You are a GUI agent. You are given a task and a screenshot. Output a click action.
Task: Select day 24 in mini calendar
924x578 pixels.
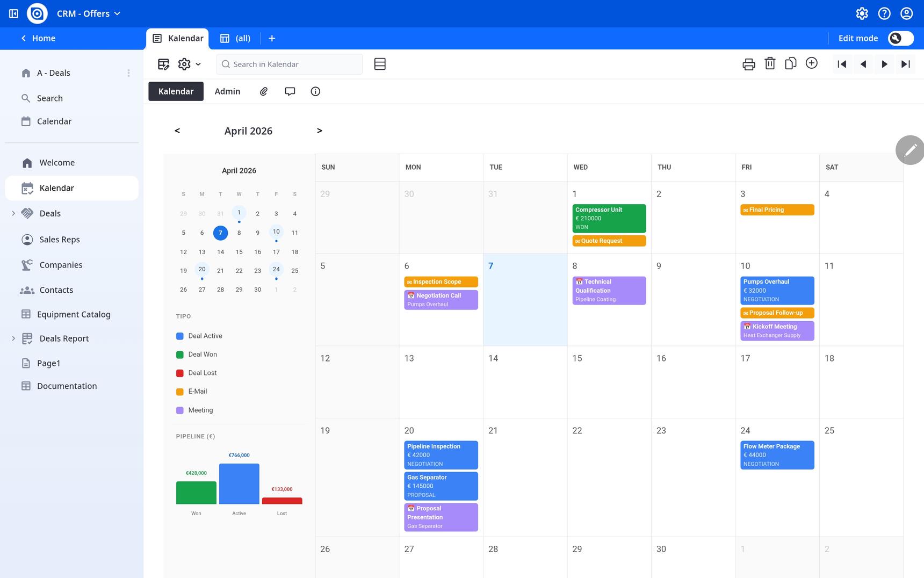coord(276,270)
